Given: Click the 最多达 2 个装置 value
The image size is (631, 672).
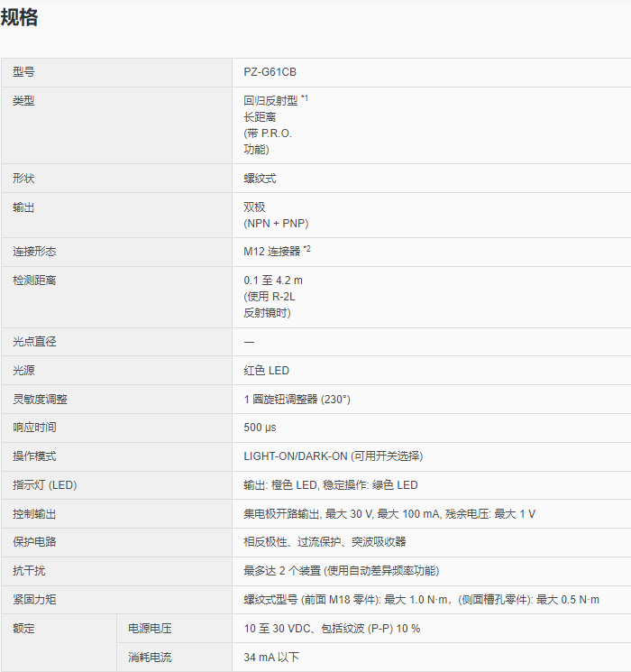Looking at the screenshot, I should click(341, 571).
